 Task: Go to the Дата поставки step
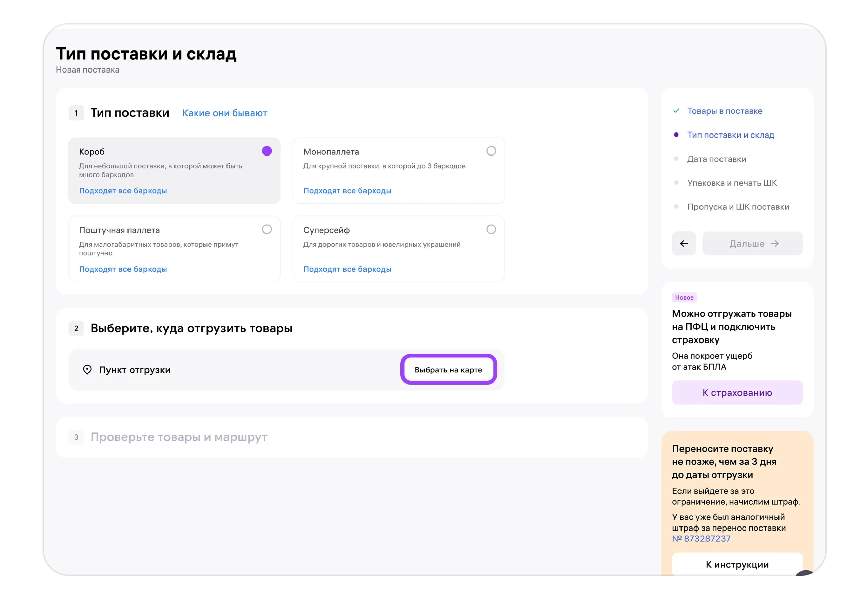(x=717, y=159)
